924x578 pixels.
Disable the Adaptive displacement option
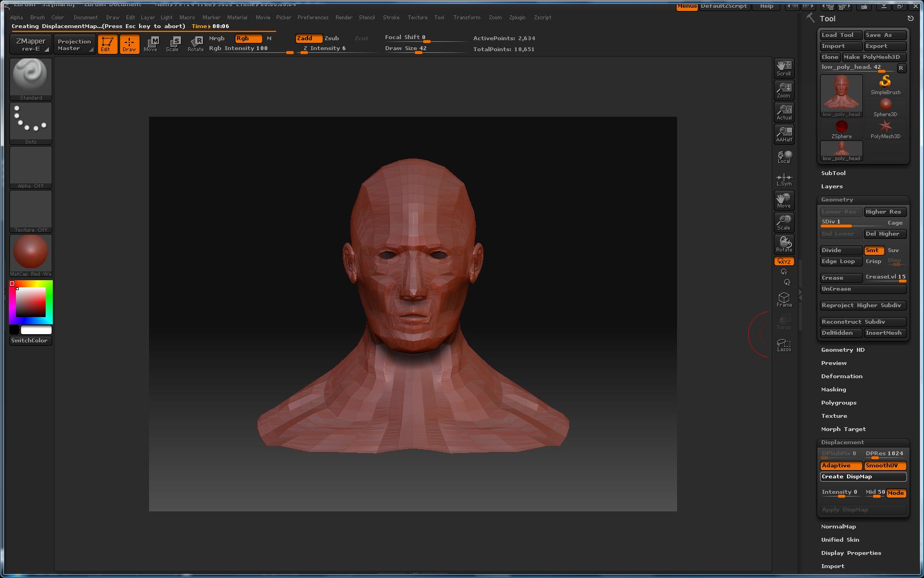(840, 466)
